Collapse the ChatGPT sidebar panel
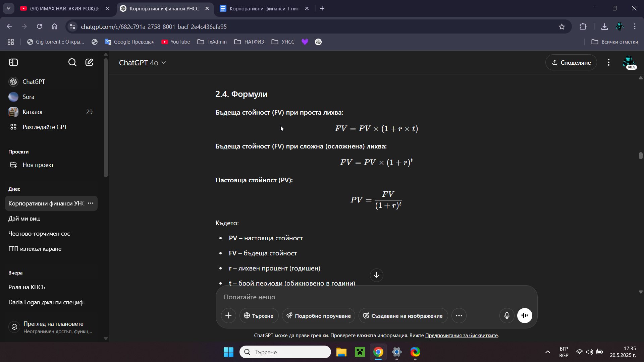The height and width of the screenshot is (362, 644). 13,62
